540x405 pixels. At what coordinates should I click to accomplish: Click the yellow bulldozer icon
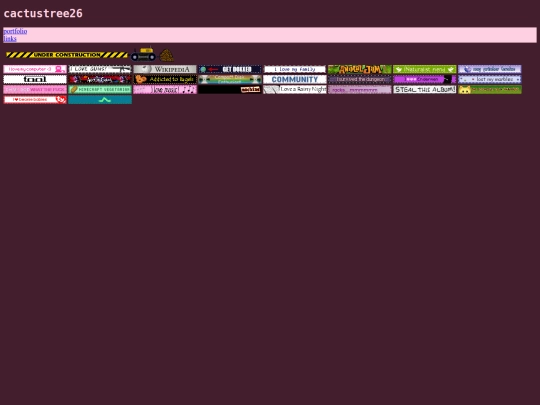point(143,54)
